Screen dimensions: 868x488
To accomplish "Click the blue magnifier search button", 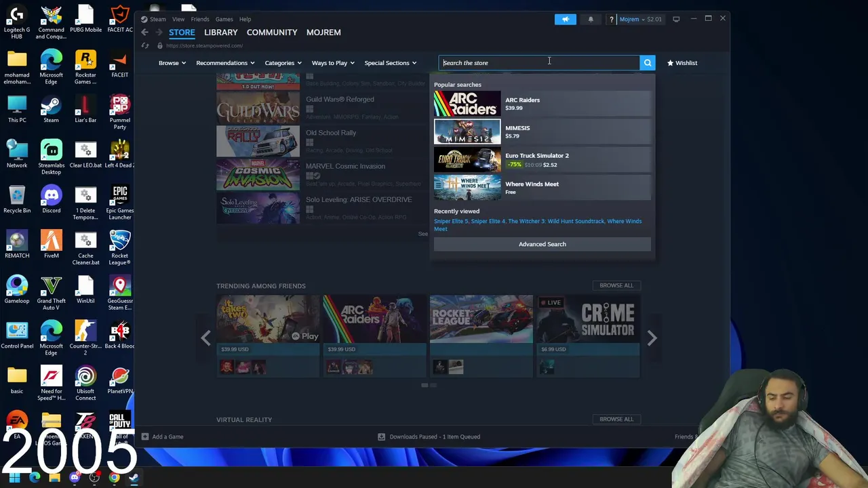I will tap(648, 63).
